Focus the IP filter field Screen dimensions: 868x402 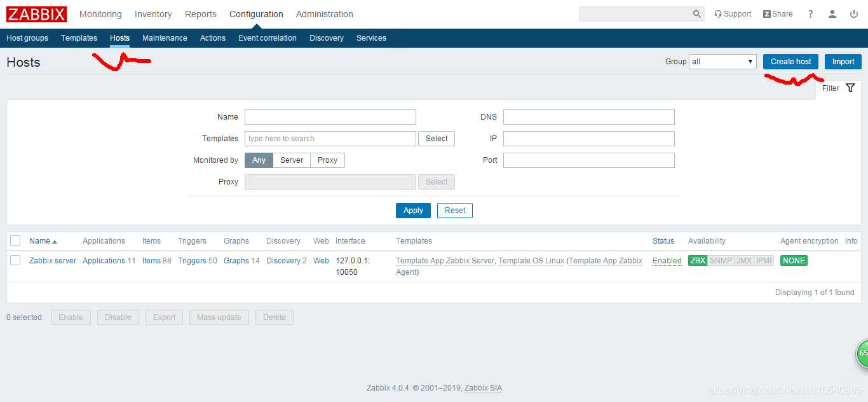(589, 139)
